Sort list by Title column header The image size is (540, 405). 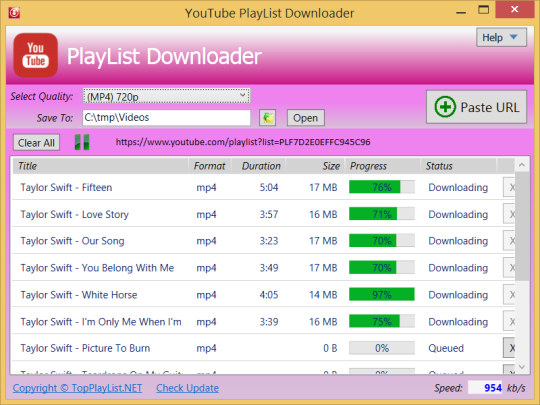coord(101,166)
